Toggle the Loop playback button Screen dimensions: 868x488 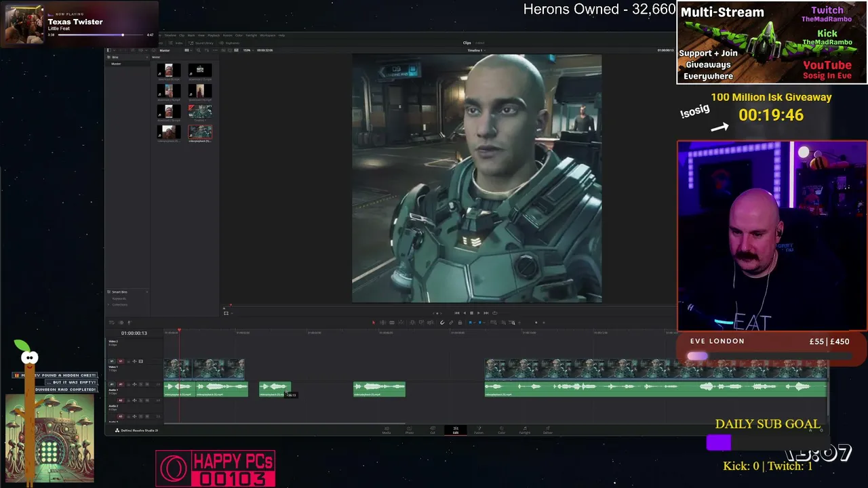point(494,313)
